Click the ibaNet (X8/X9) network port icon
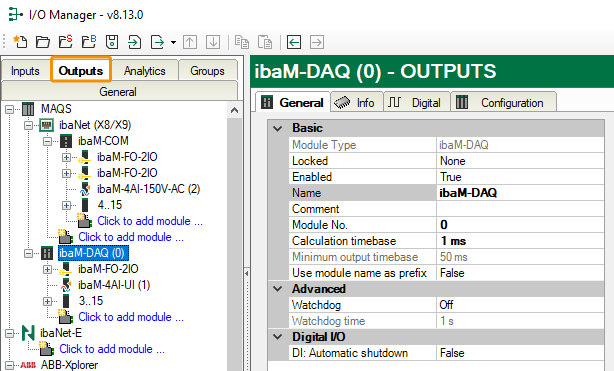The image size is (614, 371). click(x=47, y=125)
